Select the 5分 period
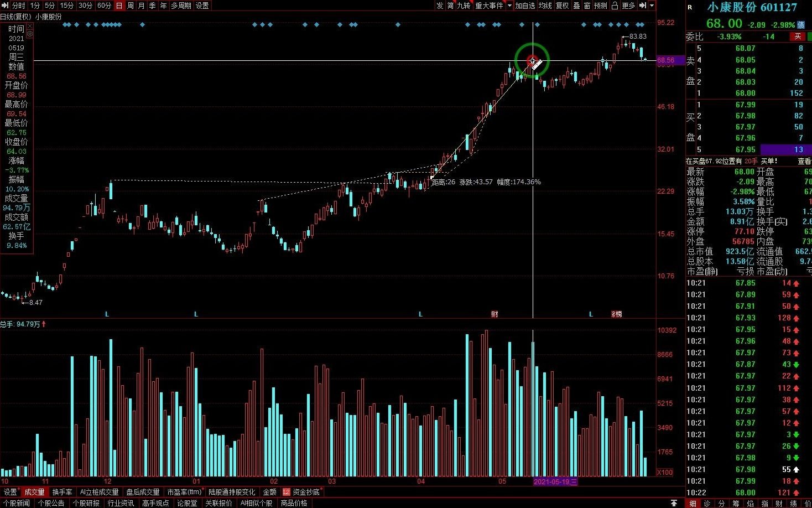The width and height of the screenshot is (812, 508). point(50,6)
